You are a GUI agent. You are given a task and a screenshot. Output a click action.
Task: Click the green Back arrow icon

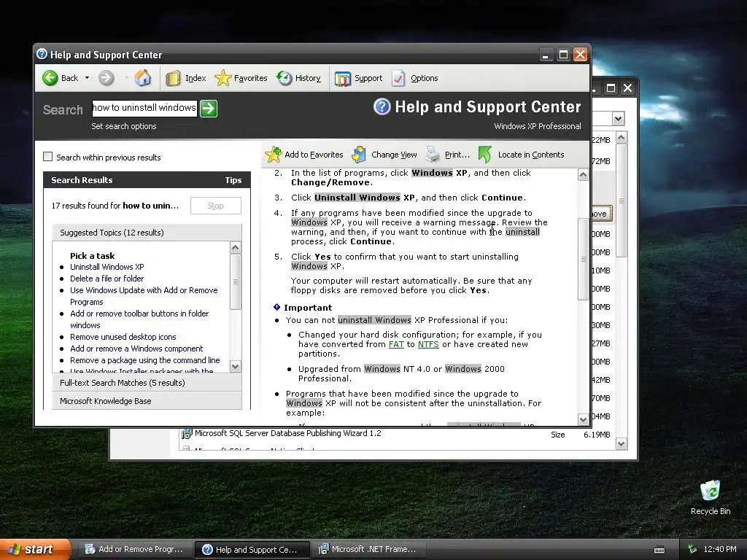click(50, 78)
